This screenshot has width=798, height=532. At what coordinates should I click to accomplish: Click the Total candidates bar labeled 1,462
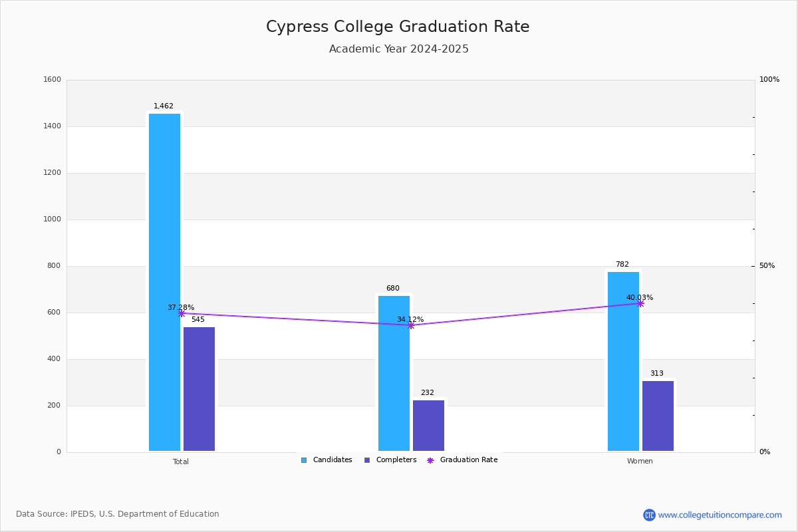tap(164, 282)
